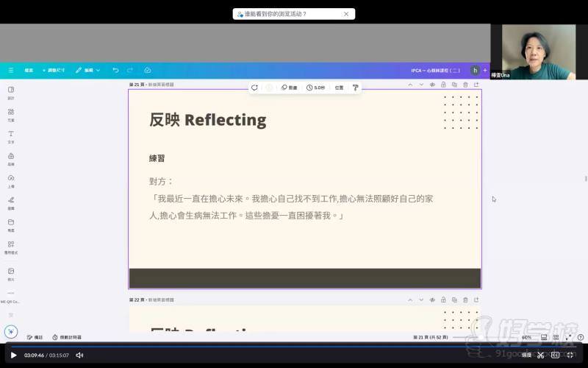Toggle hide page 21 eye icon

pos(432,85)
